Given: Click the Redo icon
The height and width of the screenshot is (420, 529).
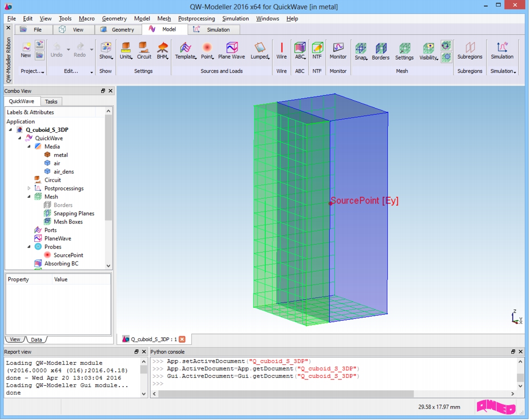Looking at the screenshot, I should (80, 50).
